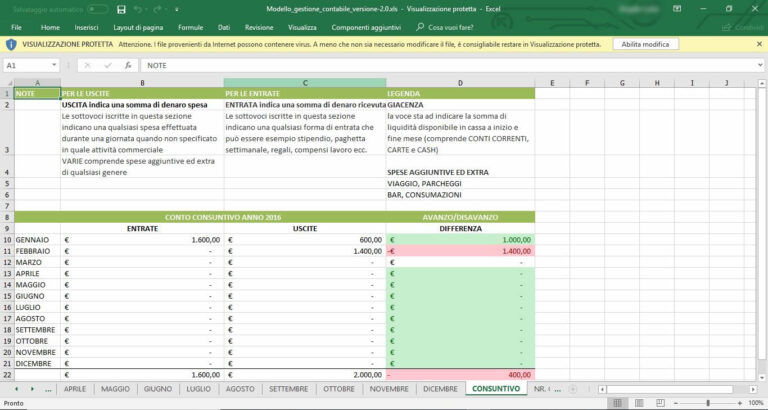Click the Cosa vuoi fare search box
The width and height of the screenshot is (768, 410).
[445, 27]
